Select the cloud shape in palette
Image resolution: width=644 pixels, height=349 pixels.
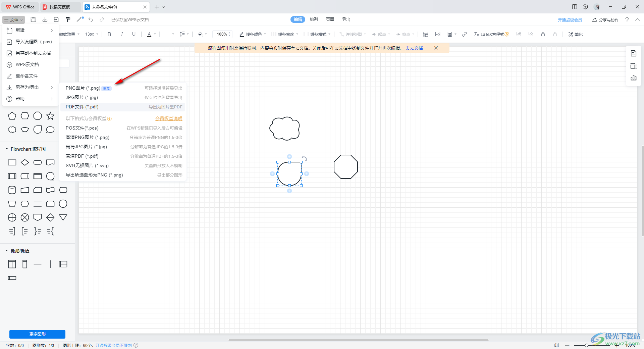(x=12, y=130)
